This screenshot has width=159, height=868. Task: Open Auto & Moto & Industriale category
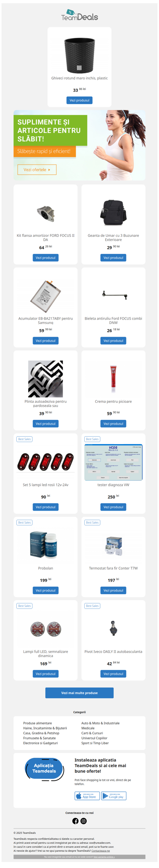point(101,723)
